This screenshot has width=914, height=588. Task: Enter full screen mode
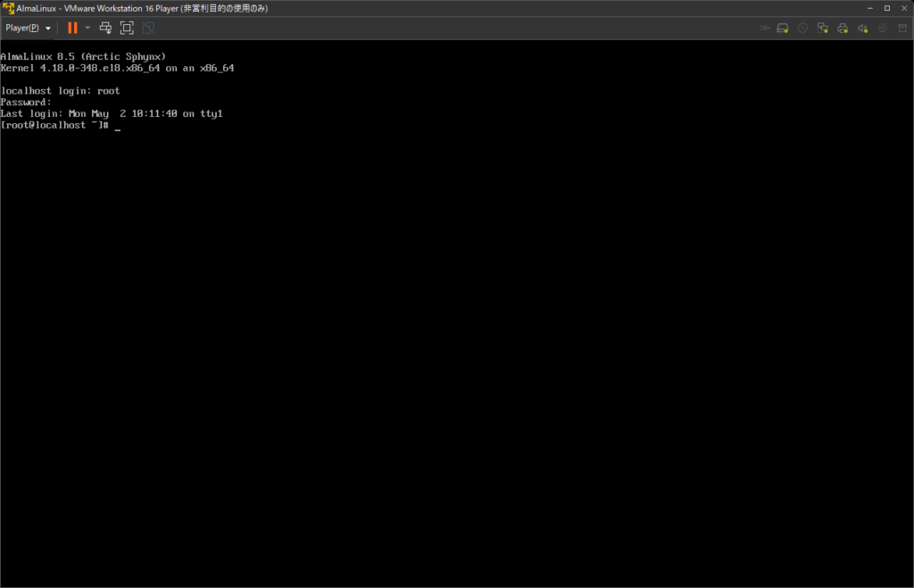127,28
